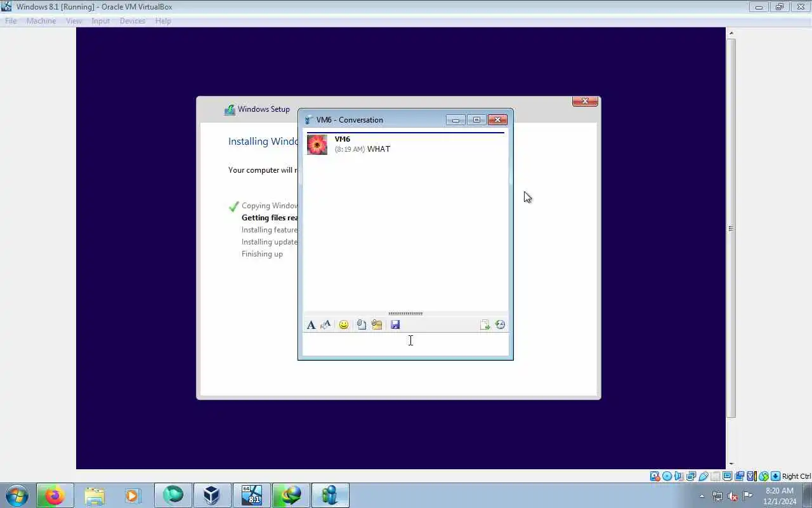Close the VM6 Conversation window
The image size is (812, 508).
click(x=497, y=120)
